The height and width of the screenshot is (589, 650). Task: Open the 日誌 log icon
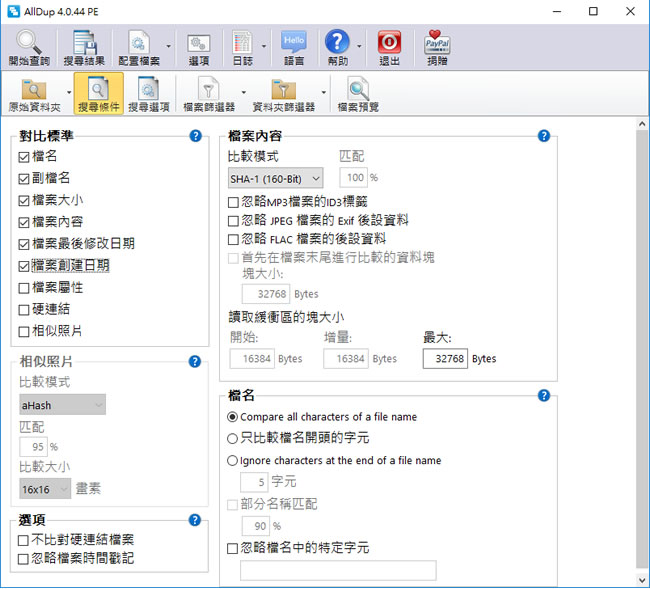coord(242,44)
